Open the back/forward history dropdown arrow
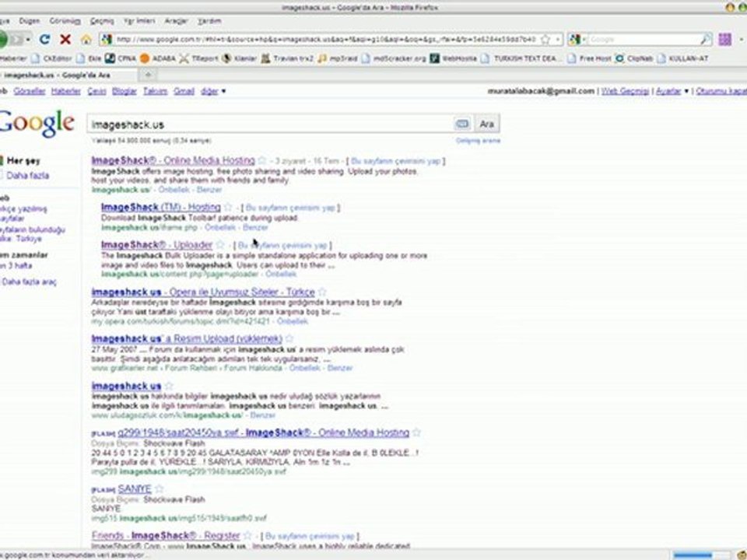This screenshot has width=747, height=560. (28, 39)
